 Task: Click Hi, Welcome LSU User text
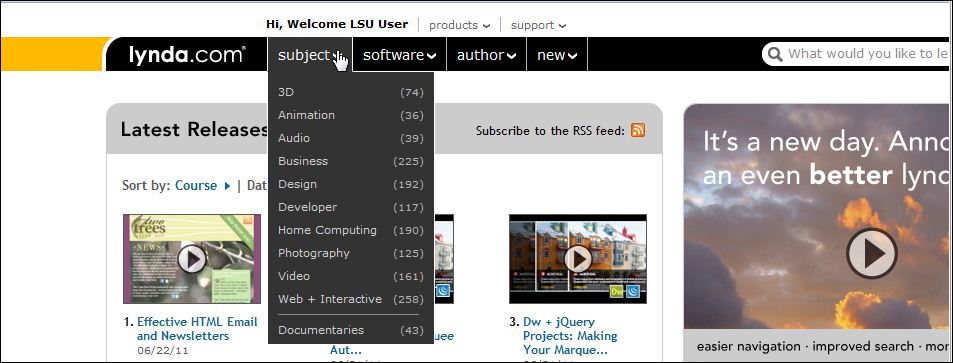(337, 24)
